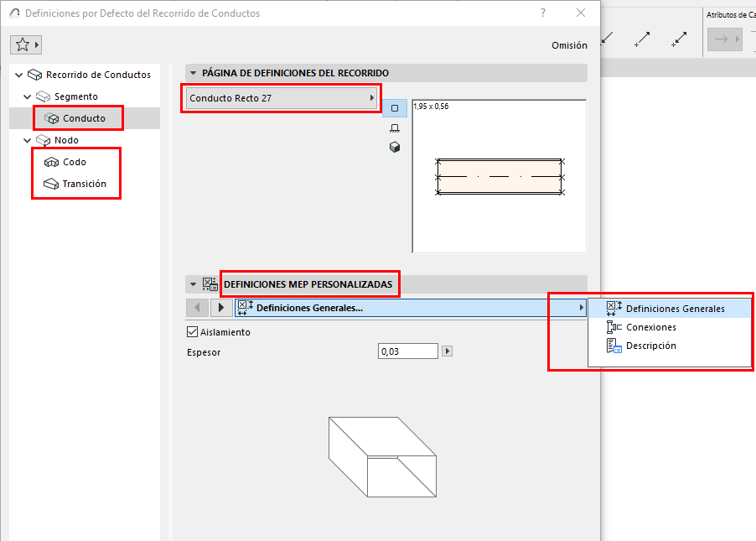The width and height of the screenshot is (756, 541).
Task: Click the Conexiones menu icon
Action: pyautogui.click(x=614, y=327)
